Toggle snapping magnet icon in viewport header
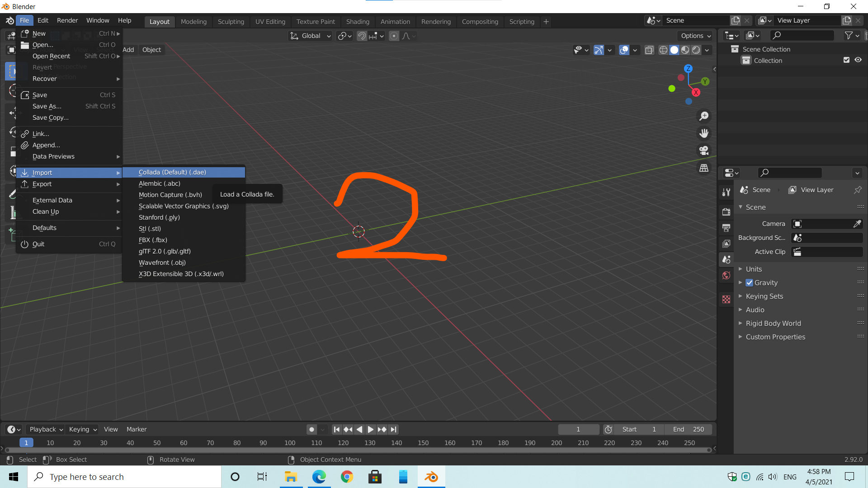This screenshot has height=488, width=868. pyautogui.click(x=362, y=36)
